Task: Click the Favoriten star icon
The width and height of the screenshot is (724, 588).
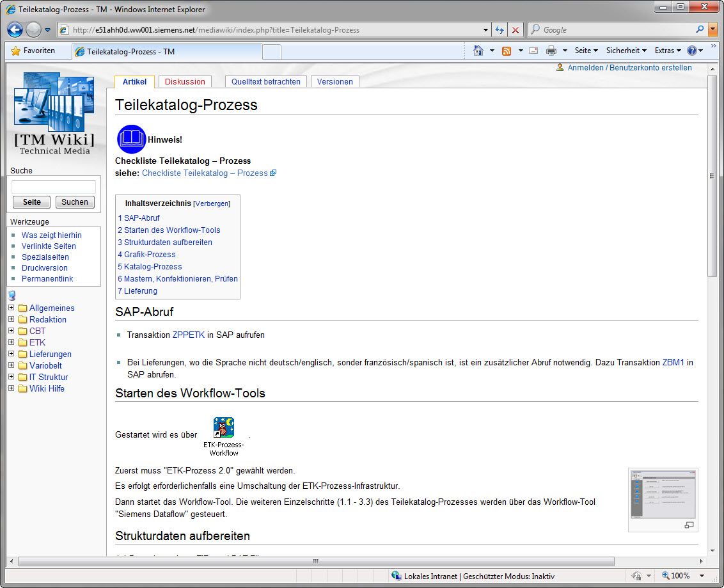Action: (15, 51)
